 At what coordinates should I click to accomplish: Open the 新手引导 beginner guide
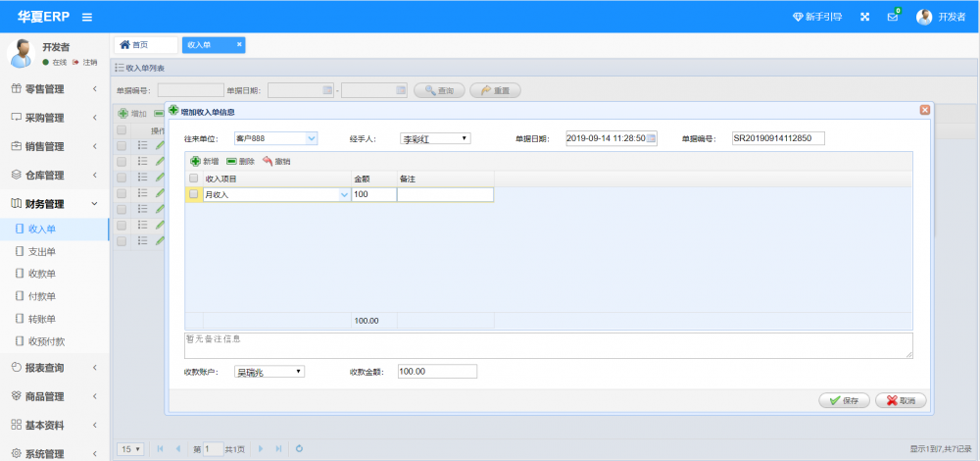[817, 17]
